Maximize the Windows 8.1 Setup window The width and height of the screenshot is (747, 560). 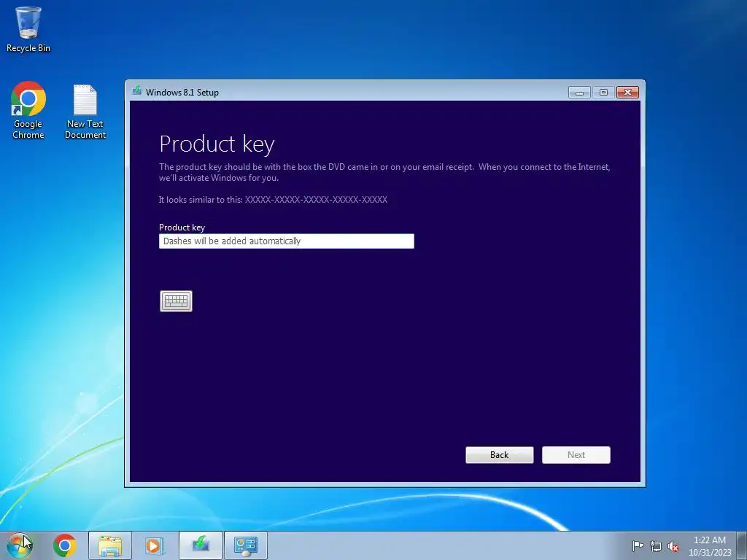603,93
